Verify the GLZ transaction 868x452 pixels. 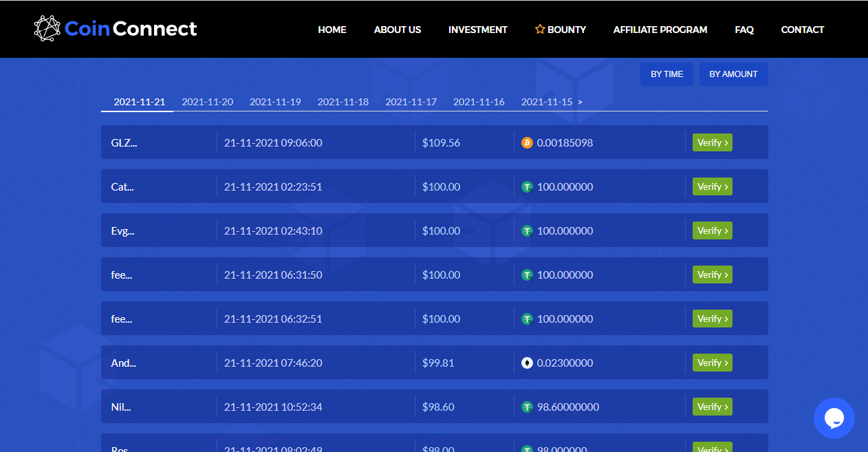click(713, 142)
